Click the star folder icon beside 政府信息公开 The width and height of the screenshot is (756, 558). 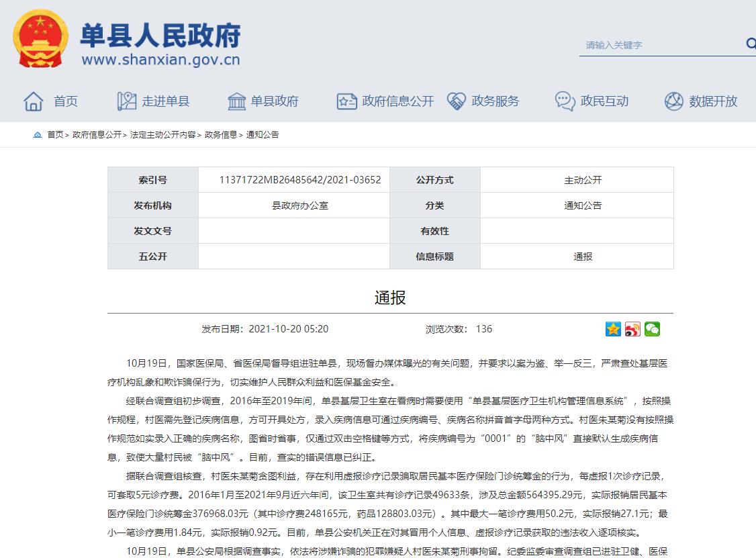click(x=346, y=101)
